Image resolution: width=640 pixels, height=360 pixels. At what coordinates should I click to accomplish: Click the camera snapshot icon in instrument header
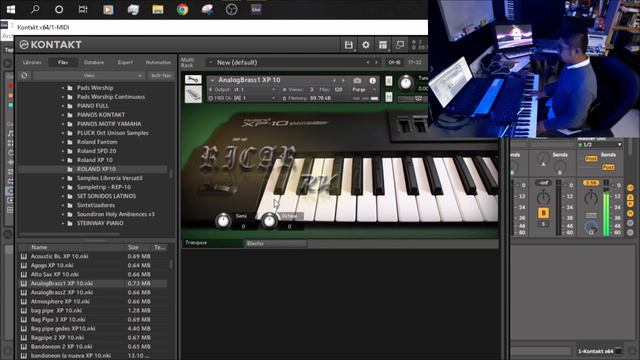click(x=357, y=80)
